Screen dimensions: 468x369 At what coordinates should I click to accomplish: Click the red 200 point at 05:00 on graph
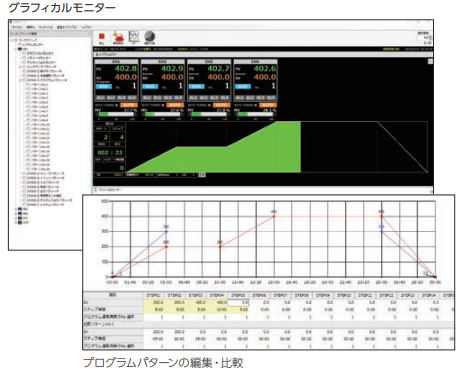pyautogui.click(x=166, y=247)
